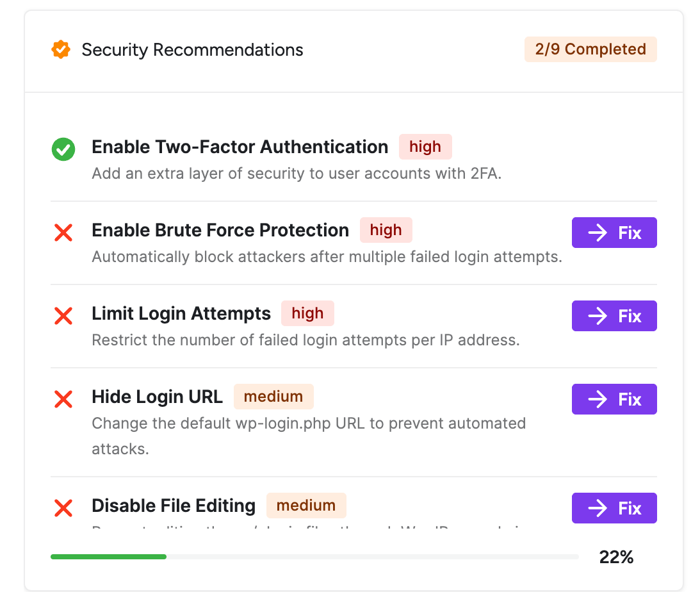Click the red X beside Hide Login URL

[63, 399]
